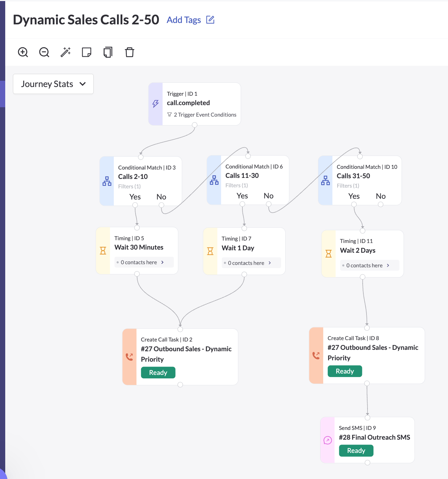Expand contacts list on Wait 30 Minutes
The image size is (448, 479).
pyautogui.click(x=162, y=262)
